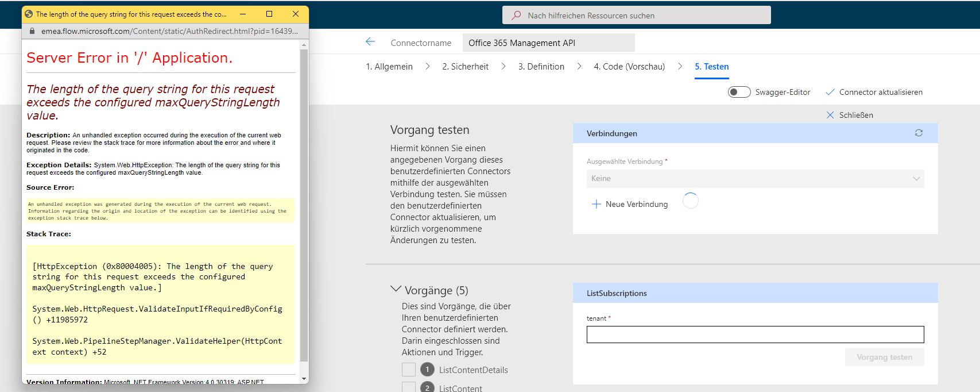This screenshot has width=980, height=392.
Task: Click the Server Error in '/' Application heading
Action: [x=130, y=57]
